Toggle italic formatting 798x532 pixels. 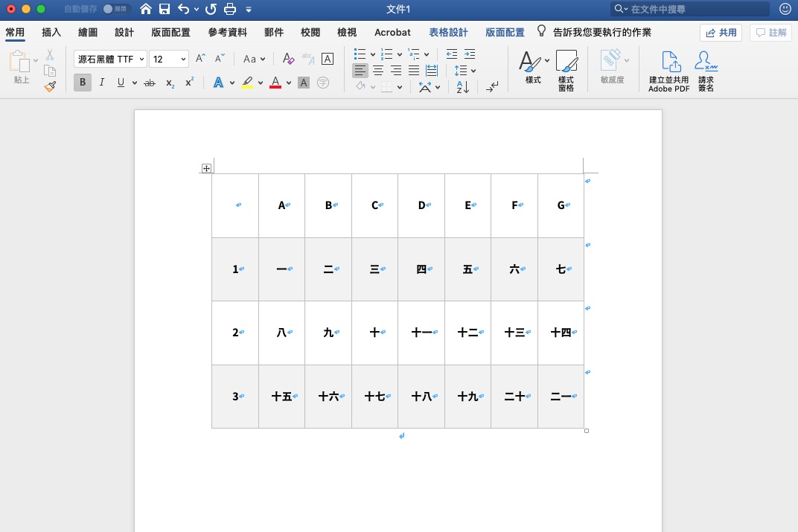(101, 82)
